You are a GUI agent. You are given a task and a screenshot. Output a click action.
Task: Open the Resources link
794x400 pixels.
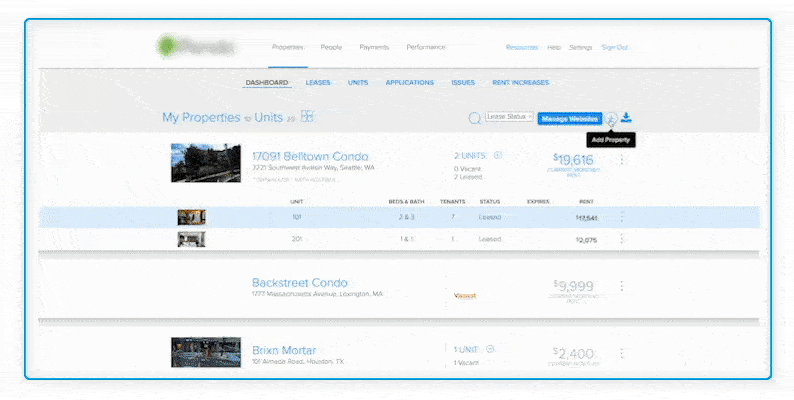522,48
